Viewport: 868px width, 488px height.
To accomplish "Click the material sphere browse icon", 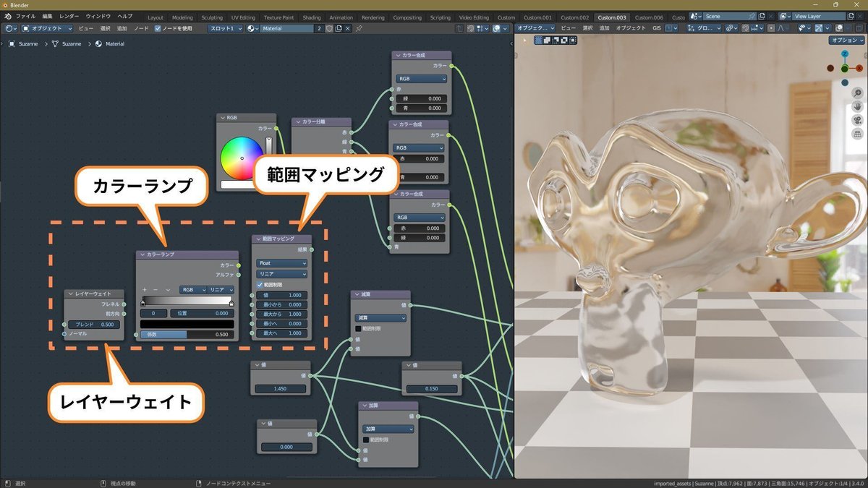I will pos(252,28).
